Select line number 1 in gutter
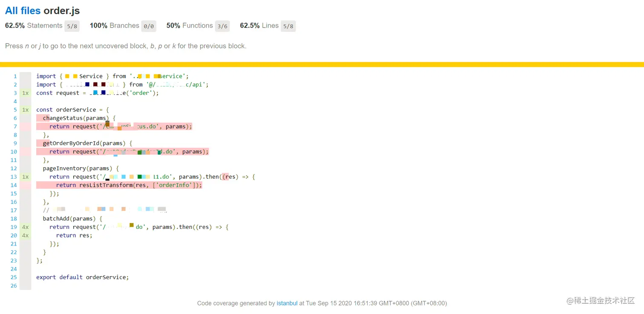 tap(15, 76)
